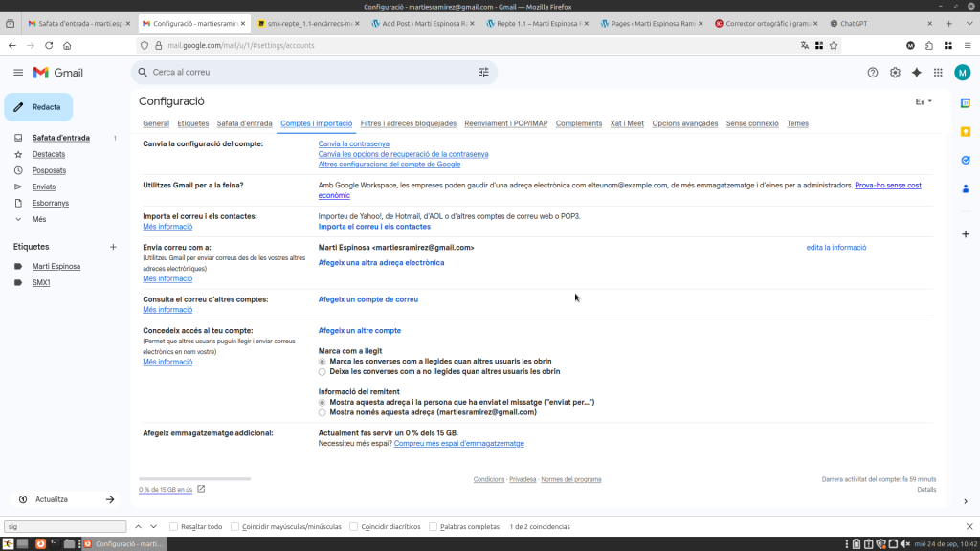Toggle the main menu hamburger icon

[17, 73]
